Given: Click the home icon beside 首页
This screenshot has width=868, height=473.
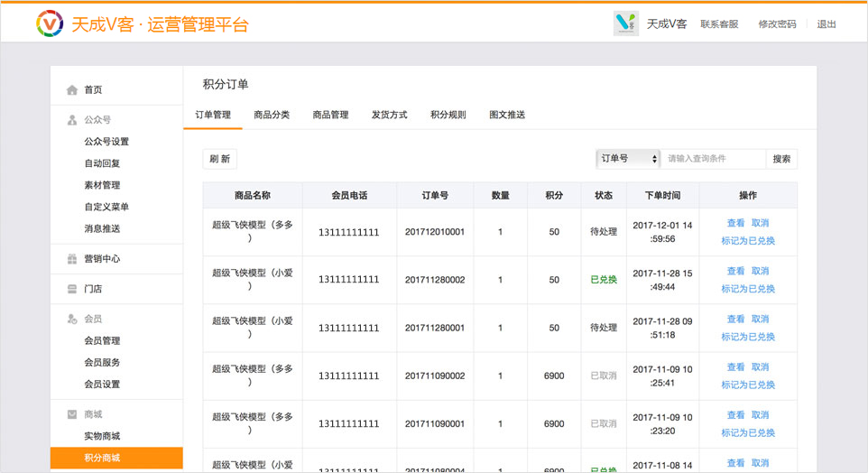Looking at the screenshot, I should pos(72,90).
